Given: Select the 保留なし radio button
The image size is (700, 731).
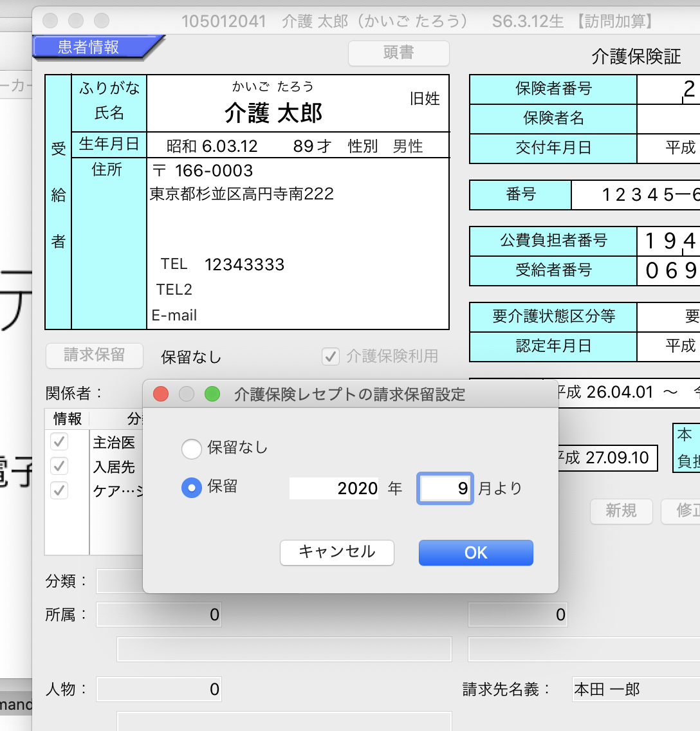Looking at the screenshot, I should pyautogui.click(x=192, y=449).
